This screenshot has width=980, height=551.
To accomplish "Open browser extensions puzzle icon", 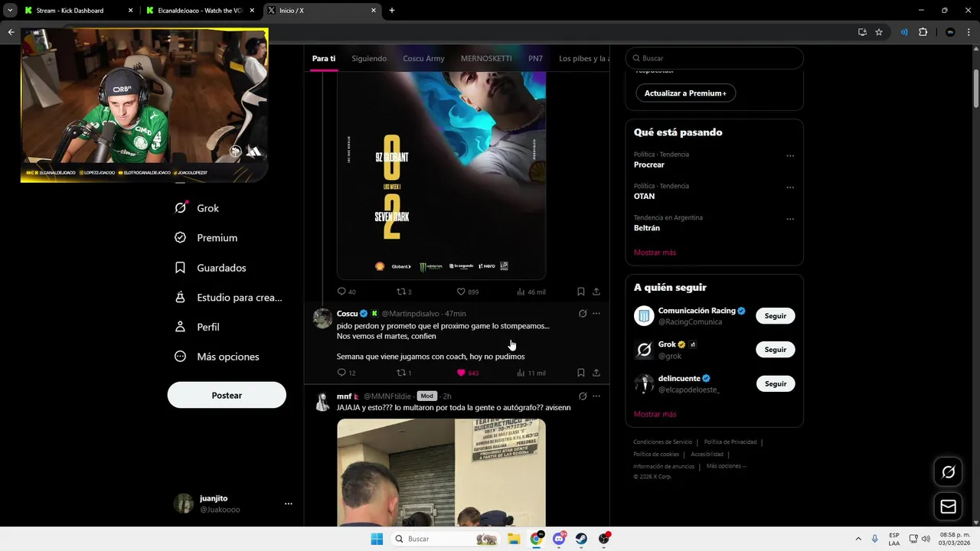I will click(923, 32).
